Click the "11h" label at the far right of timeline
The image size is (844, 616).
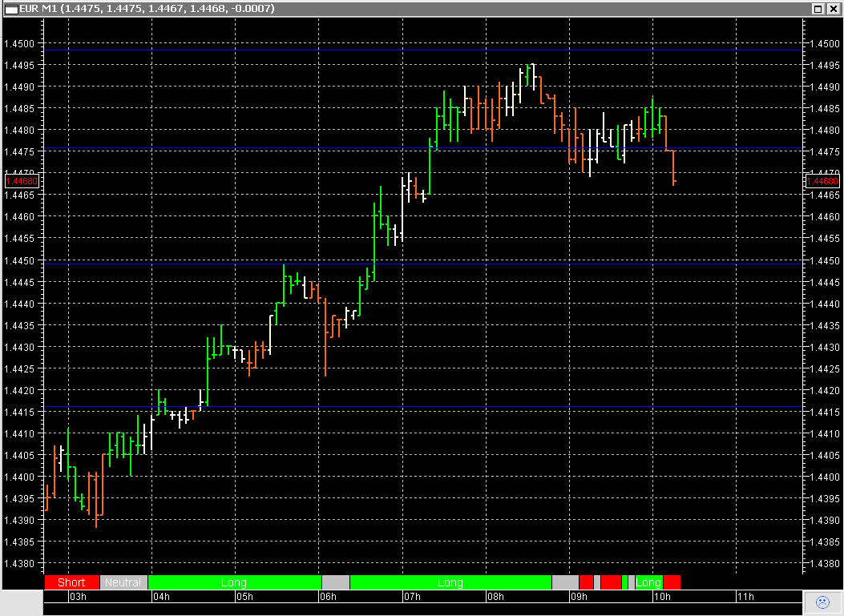(x=746, y=597)
